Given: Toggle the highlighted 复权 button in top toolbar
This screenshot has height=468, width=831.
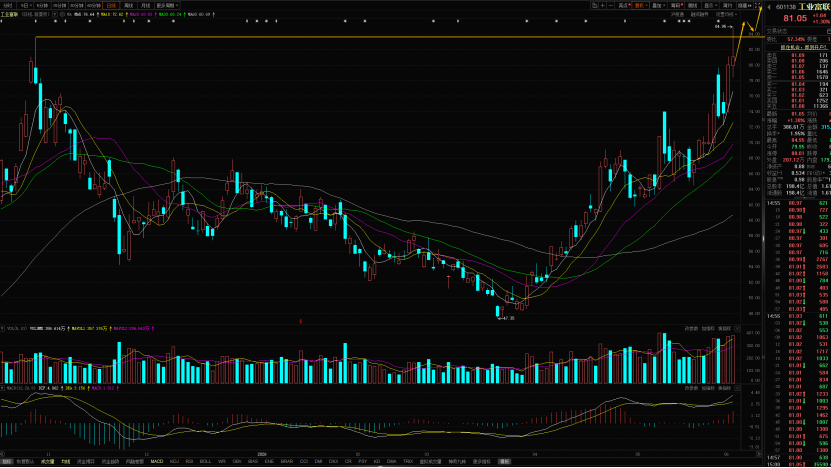Looking at the screenshot, I should pos(641,5).
